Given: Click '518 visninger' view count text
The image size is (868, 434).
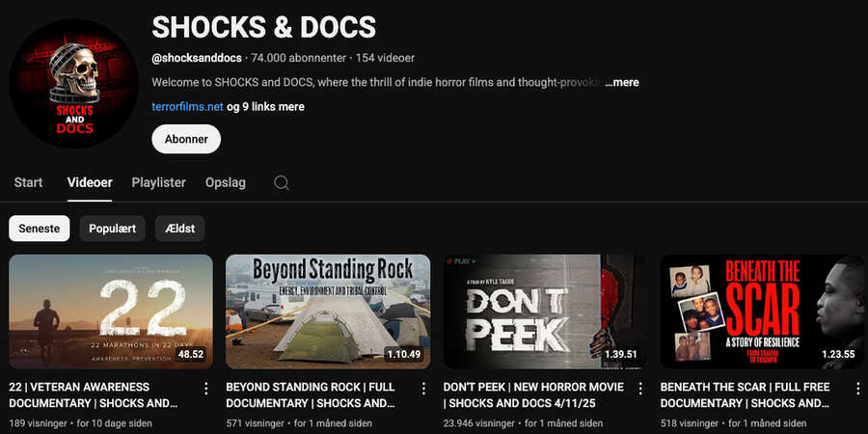Looking at the screenshot, I should pyautogui.click(x=690, y=423).
